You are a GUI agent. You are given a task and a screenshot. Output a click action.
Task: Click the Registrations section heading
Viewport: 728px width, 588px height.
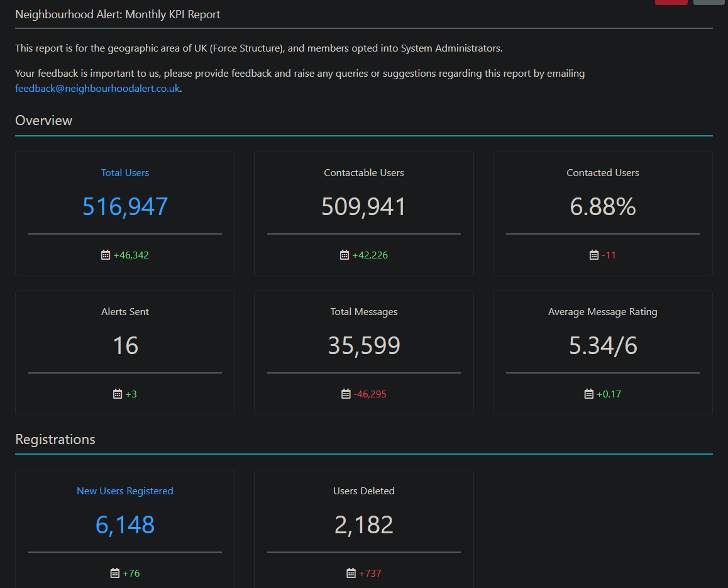(x=55, y=440)
